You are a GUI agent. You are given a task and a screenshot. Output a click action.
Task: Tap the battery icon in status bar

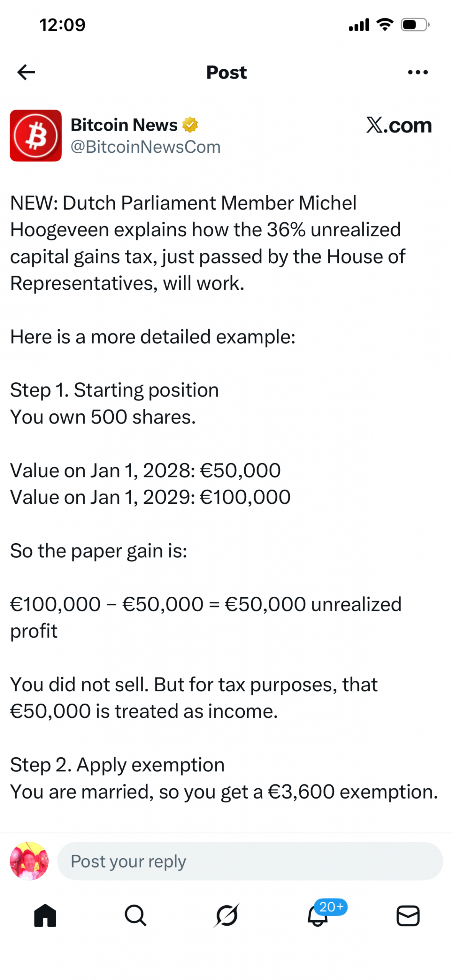(415, 25)
